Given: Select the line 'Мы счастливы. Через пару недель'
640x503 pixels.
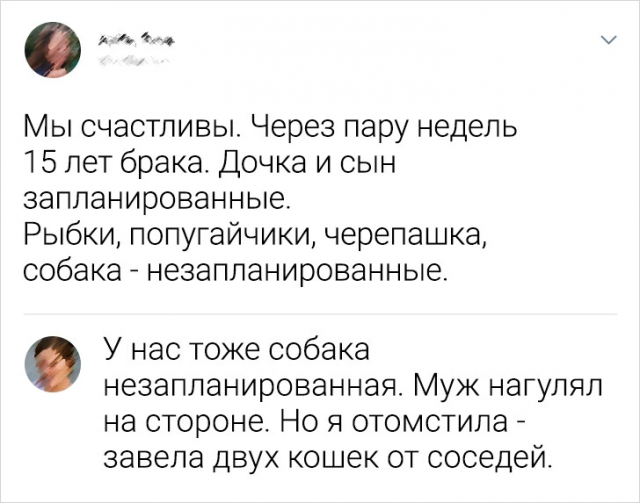Looking at the screenshot, I should (271, 127).
